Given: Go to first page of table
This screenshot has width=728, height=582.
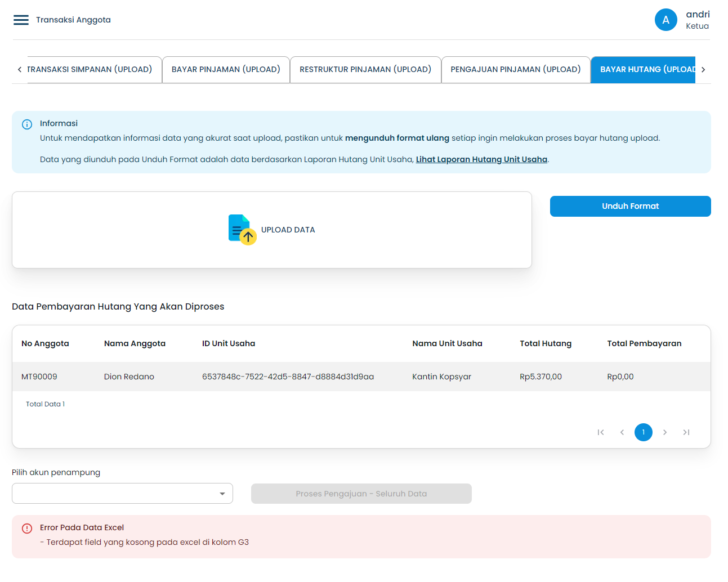Looking at the screenshot, I should point(601,432).
